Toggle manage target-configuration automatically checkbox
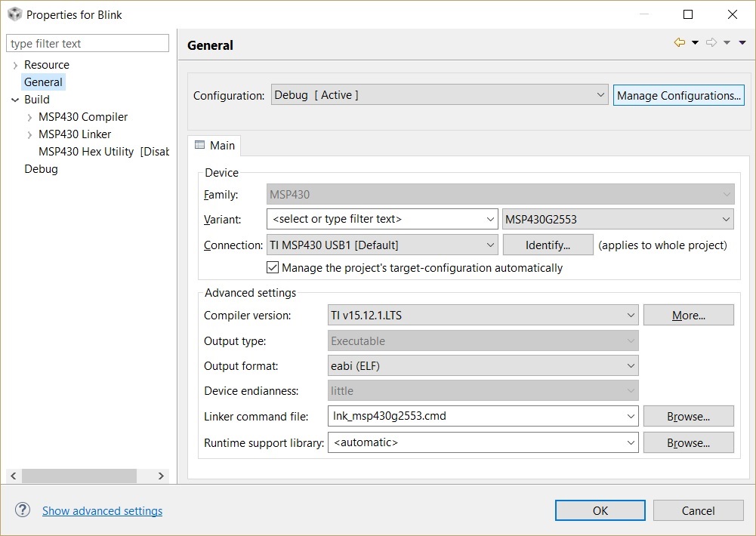The height and width of the screenshot is (536, 756). tap(273, 267)
